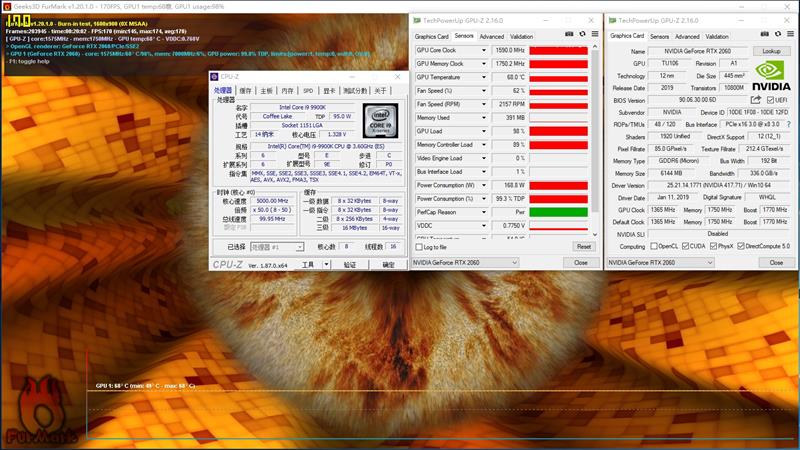The width and height of the screenshot is (800, 450).
Task: Click the CPU-Z title bar icon
Action: pyautogui.click(x=214, y=77)
